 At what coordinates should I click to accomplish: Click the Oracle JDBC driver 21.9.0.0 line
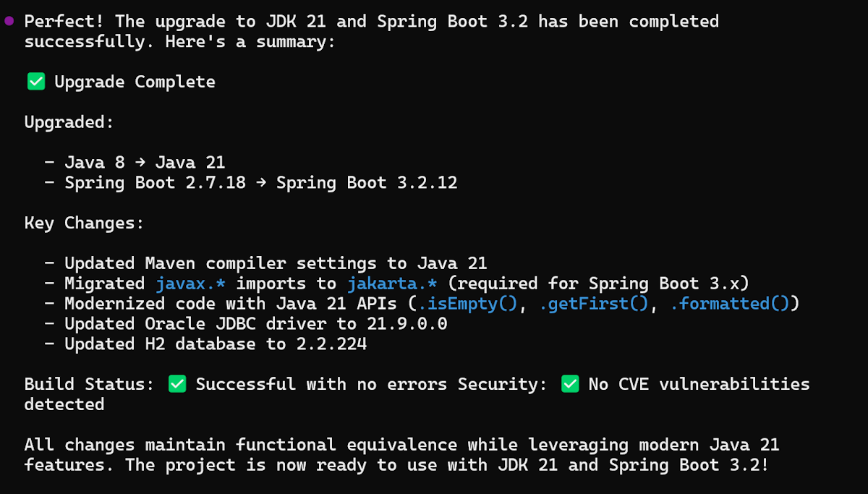[x=255, y=323]
